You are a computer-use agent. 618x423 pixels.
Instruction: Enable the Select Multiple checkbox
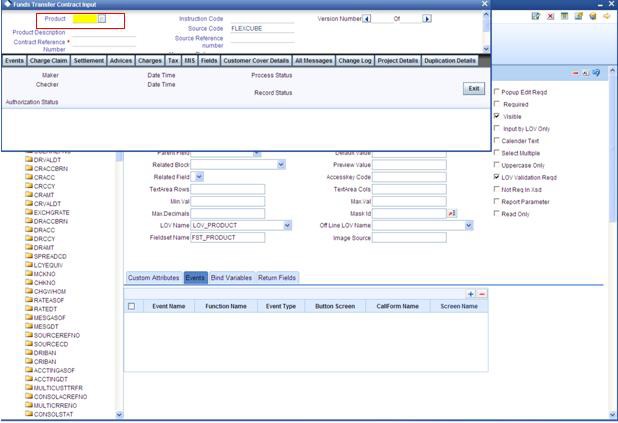pos(497,153)
